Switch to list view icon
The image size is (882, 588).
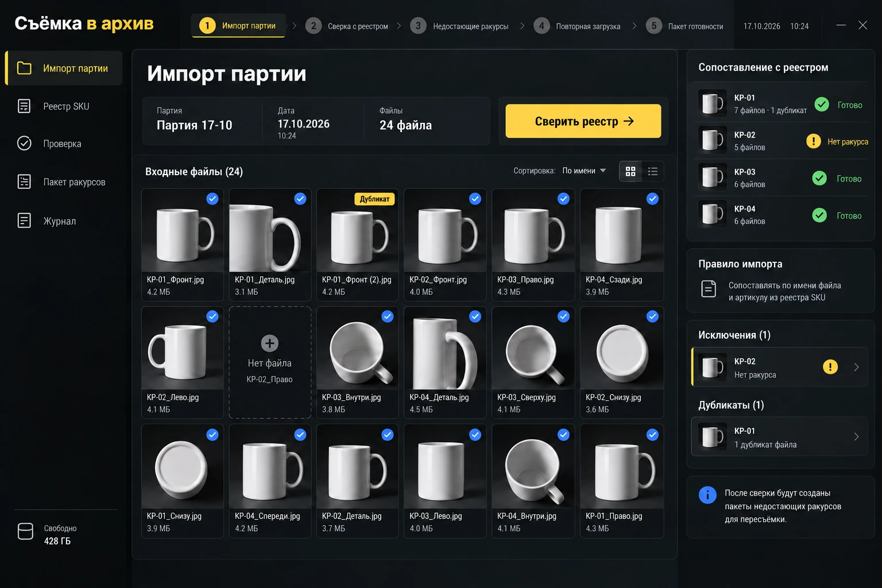click(653, 171)
